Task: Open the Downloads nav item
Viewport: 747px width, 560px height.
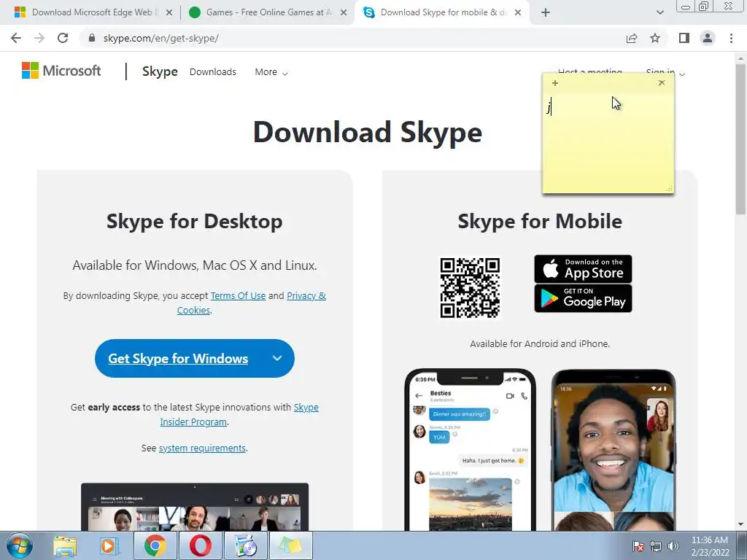Action: click(x=212, y=72)
